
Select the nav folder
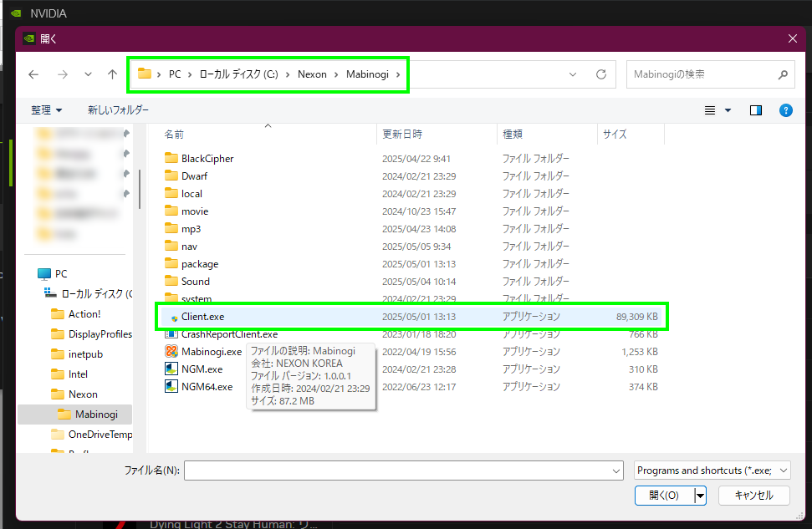tap(189, 247)
